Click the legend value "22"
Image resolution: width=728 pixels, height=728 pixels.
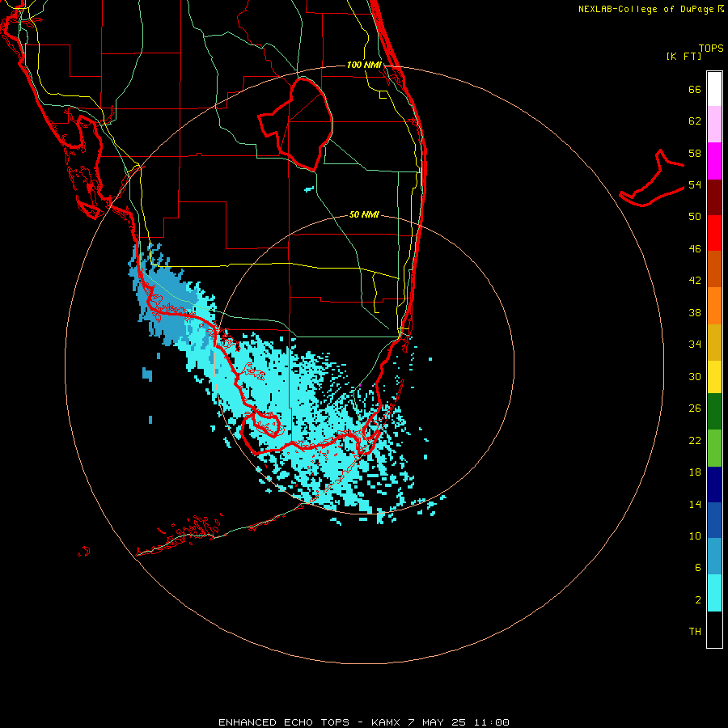pos(695,440)
